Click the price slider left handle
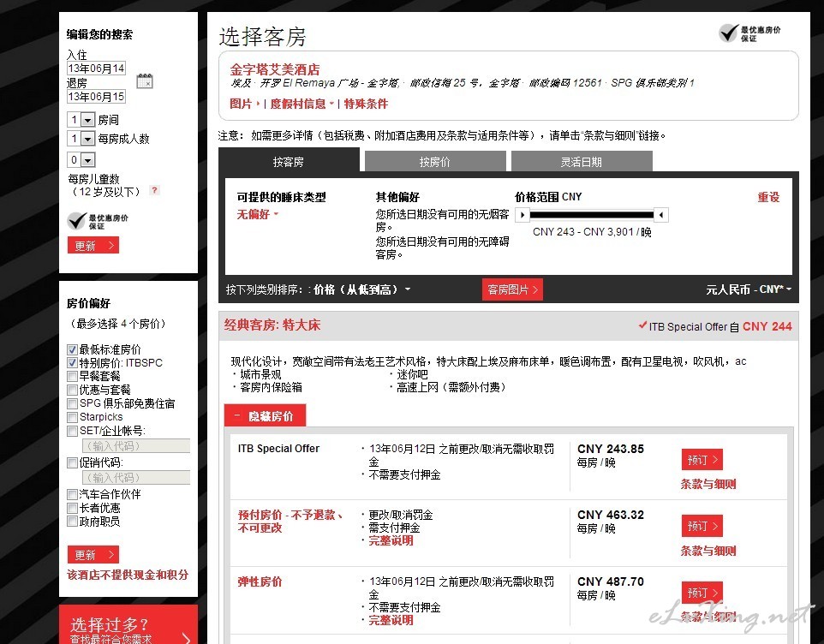Viewport: 824px width, 644px height. click(522, 214)
